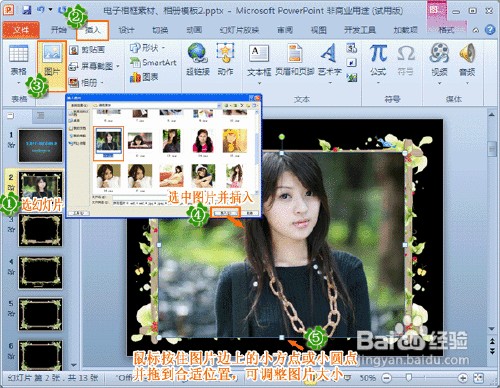Select slide 5 thumbnail in the panel
This screenshot has height=388, width=500.
coord(40,314)
